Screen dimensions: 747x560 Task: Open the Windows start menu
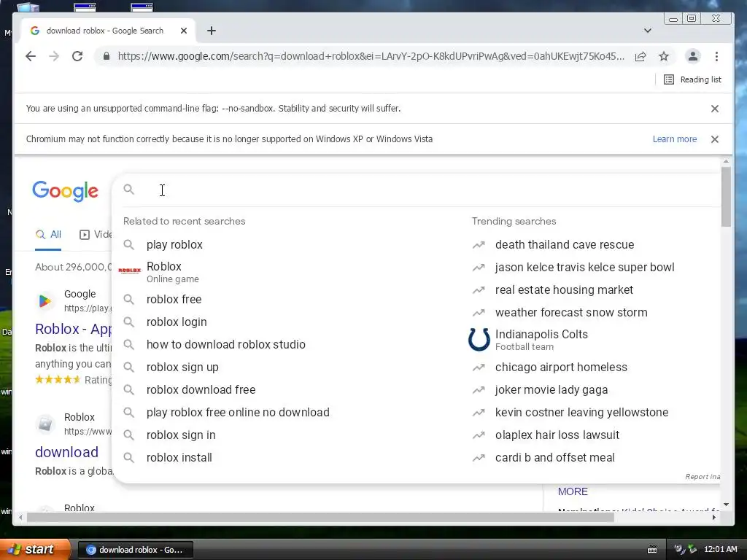point(35,550)
